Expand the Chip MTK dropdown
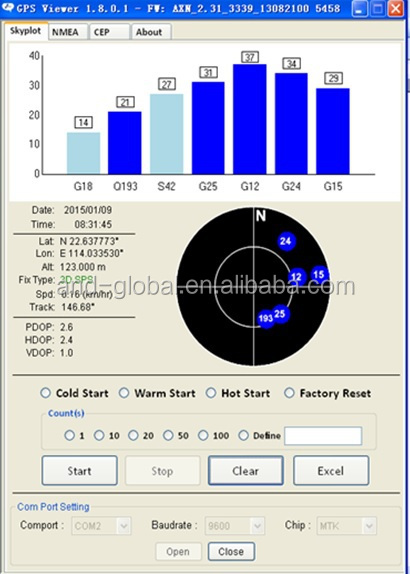Viewport: 410px width, 574px height. click(x=347, y=526)
